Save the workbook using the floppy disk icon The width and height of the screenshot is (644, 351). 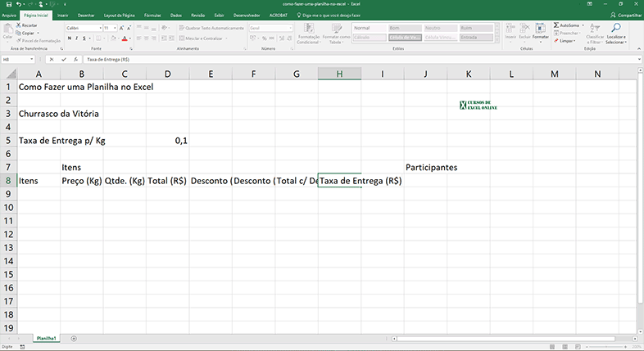[x=9, y=4]
